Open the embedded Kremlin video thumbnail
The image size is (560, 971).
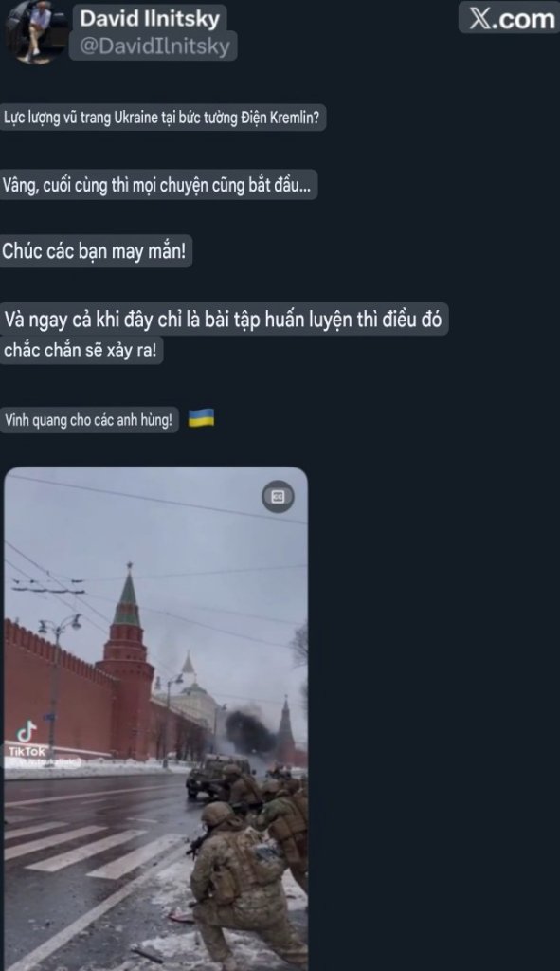point(156,719)
